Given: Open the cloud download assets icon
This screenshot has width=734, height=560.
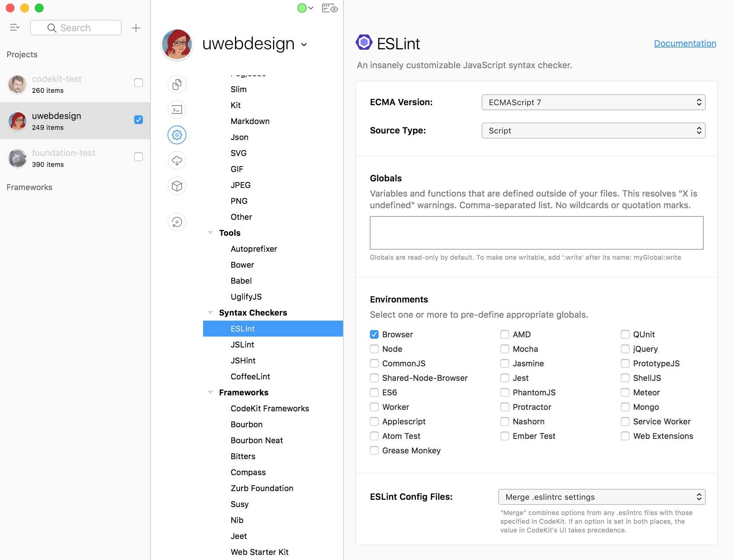Looking at the screenshot, I should point(177,160).
